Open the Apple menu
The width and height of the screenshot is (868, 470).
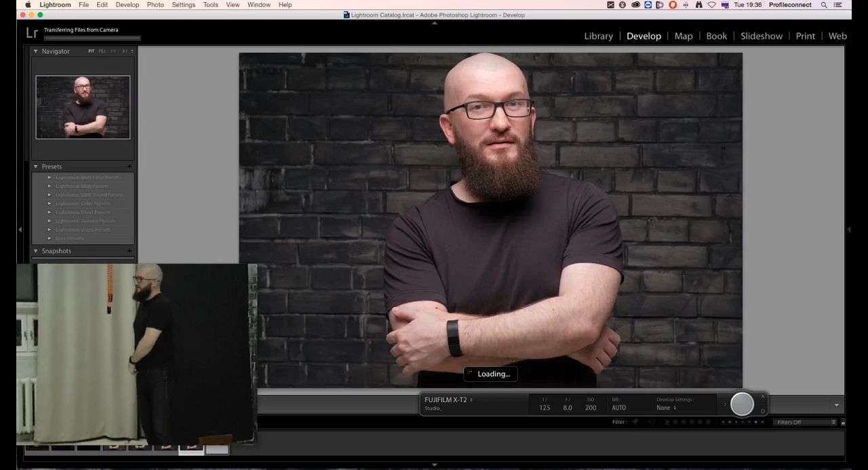click(x=28, y=5)
